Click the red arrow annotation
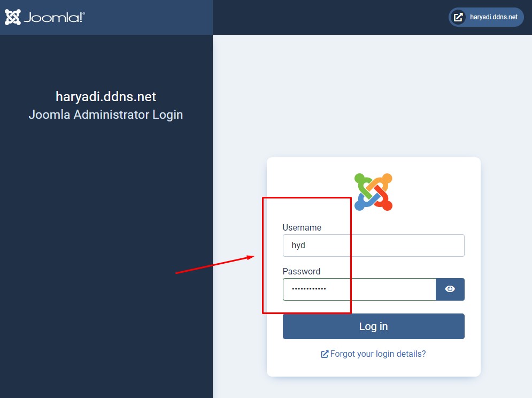The width and height of the screenshot is (532, 398). click(214, 265)
